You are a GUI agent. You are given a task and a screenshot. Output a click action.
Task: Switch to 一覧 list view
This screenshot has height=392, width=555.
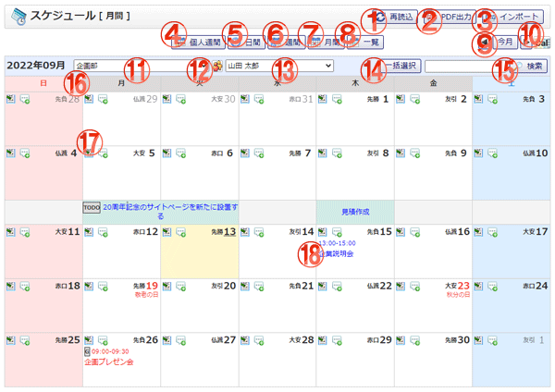(x=365, y=43)
